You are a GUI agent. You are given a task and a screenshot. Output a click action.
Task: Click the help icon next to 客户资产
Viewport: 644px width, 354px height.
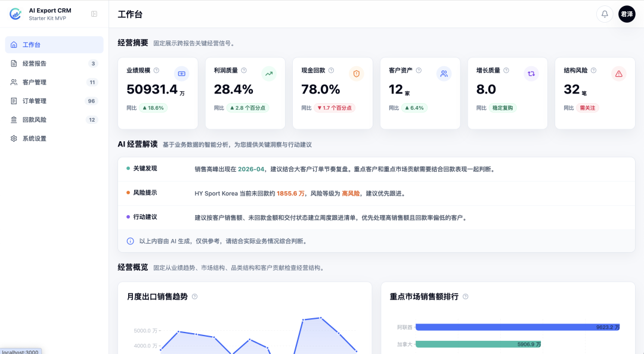pos(419,70)
